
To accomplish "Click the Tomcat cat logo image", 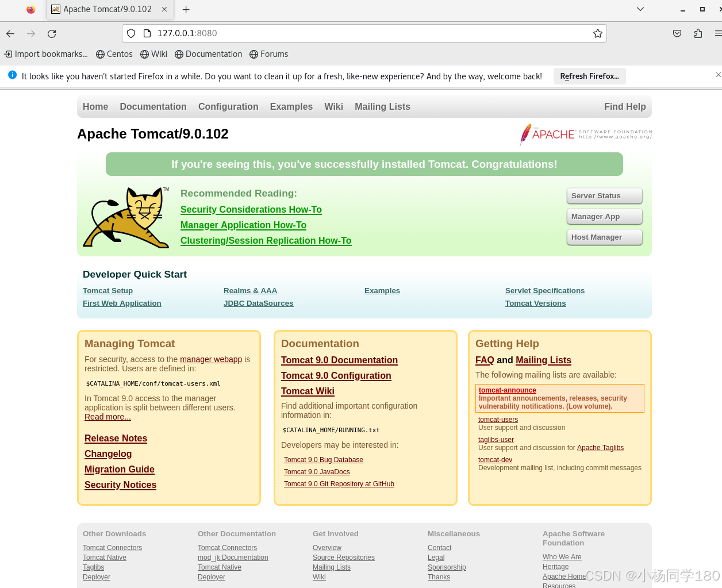I will click(126, 217).
